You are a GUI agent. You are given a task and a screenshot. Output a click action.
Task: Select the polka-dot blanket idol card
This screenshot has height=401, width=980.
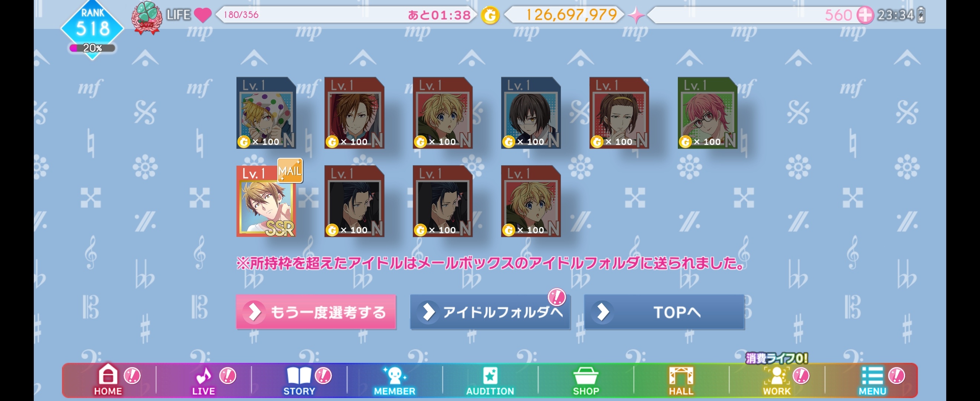(x=266, y=113)
